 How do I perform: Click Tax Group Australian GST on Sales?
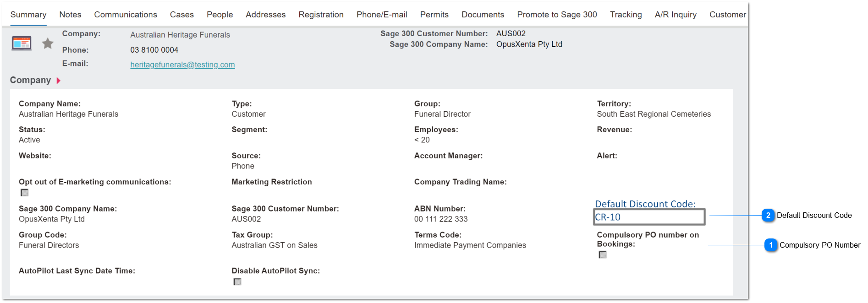pyautogui.click(x=275, y=245)
